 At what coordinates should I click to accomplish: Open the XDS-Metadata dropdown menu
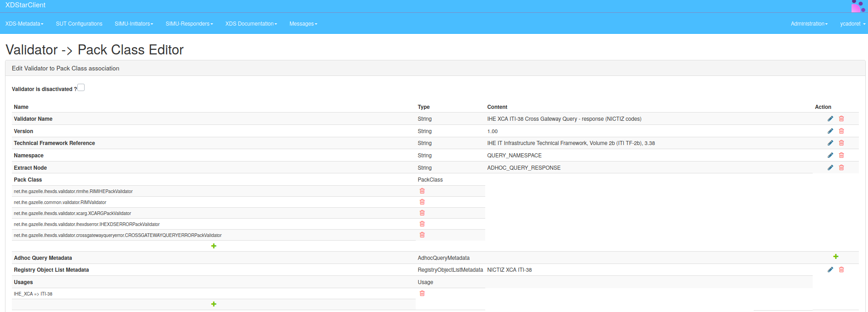coord(24,24)
